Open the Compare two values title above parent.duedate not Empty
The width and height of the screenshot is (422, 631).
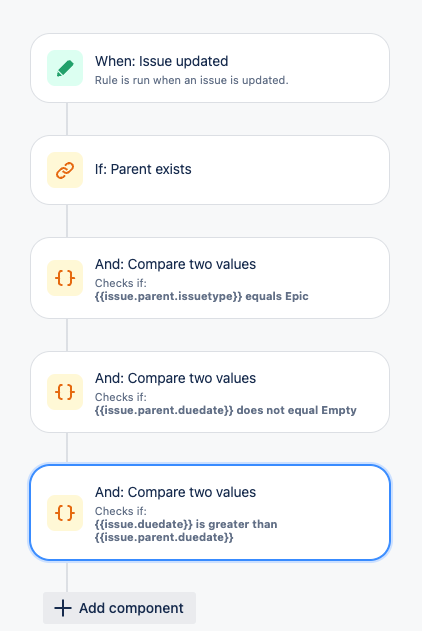(x=175, y=378)
